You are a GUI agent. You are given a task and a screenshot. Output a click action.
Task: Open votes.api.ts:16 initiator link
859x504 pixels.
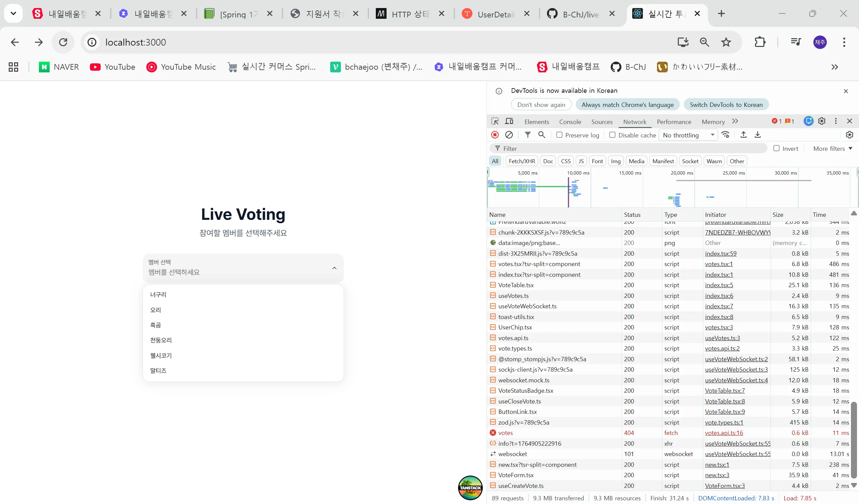[x=724, y=433]
